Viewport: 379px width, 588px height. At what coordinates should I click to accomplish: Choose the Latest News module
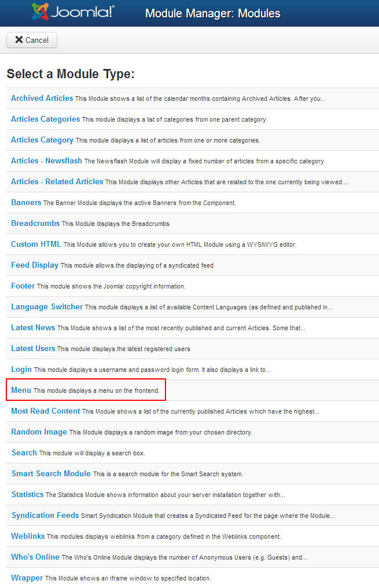(x=33, y=328)
